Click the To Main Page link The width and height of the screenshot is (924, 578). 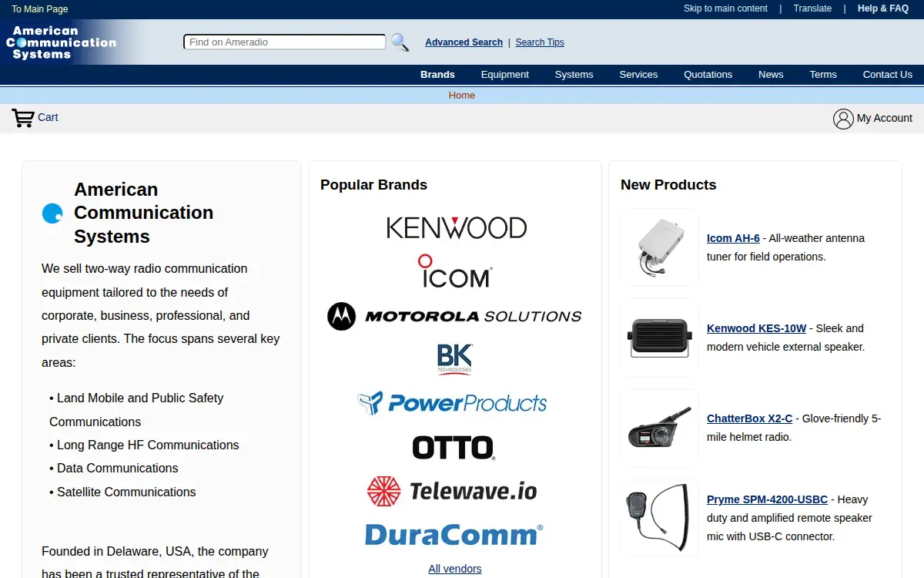tap(39, 9)
